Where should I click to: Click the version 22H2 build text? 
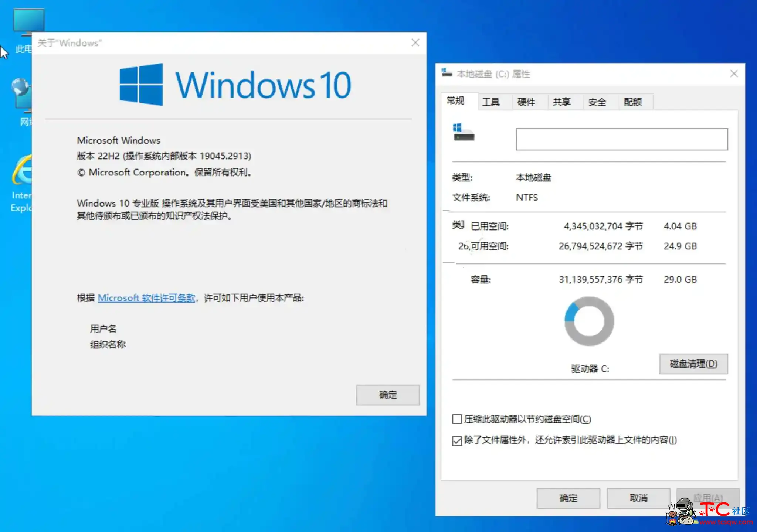(164, 156)
